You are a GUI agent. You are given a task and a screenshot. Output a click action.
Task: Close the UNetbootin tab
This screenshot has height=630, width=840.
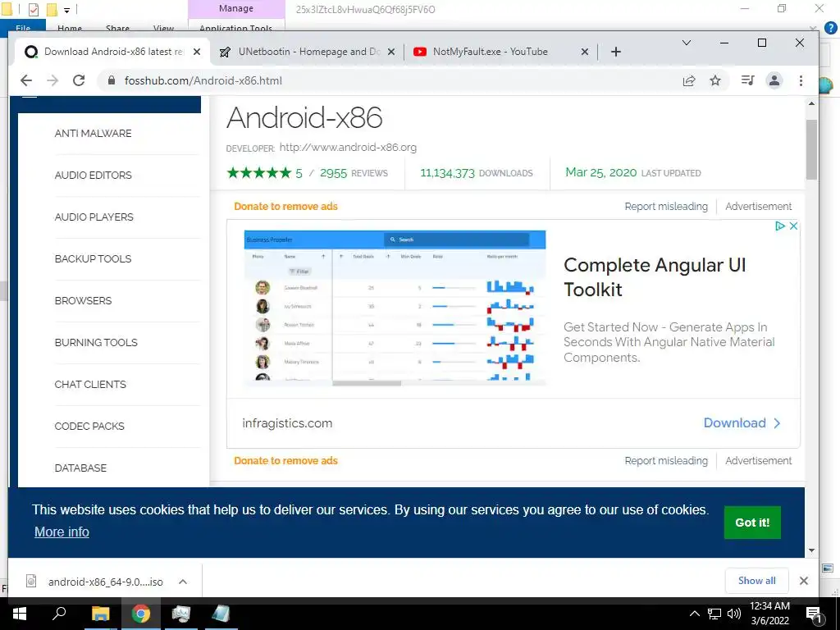tap(391, 52)
